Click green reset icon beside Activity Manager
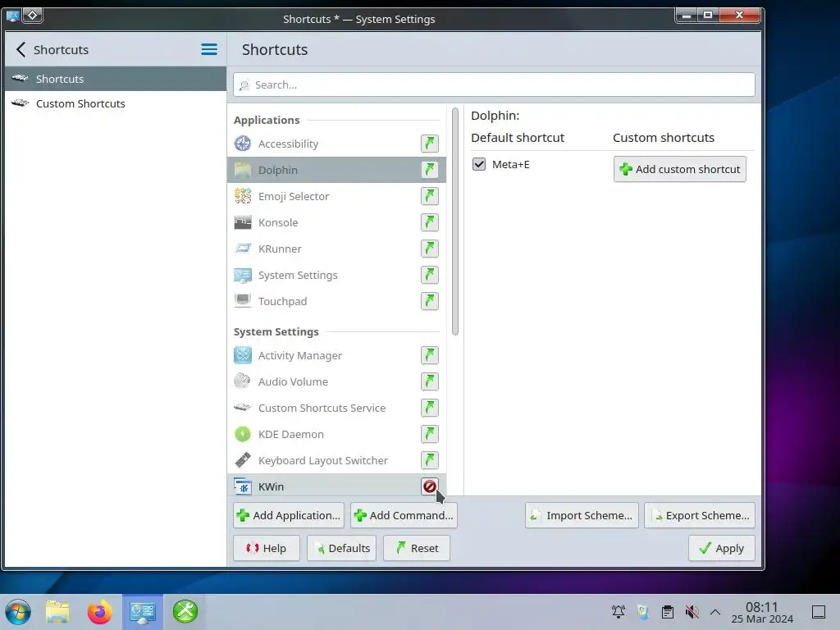Screen dimensions: 840x630 pyautogui.click(x=430, y=355)
